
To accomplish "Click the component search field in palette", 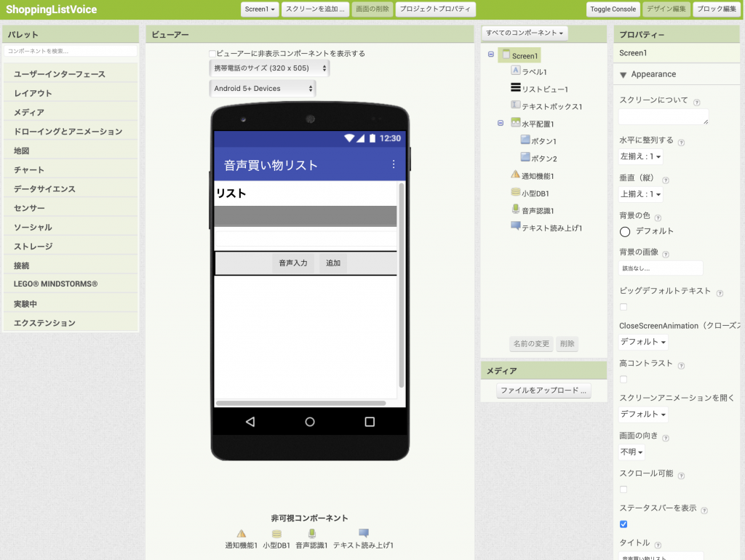I will pos(70,51).
